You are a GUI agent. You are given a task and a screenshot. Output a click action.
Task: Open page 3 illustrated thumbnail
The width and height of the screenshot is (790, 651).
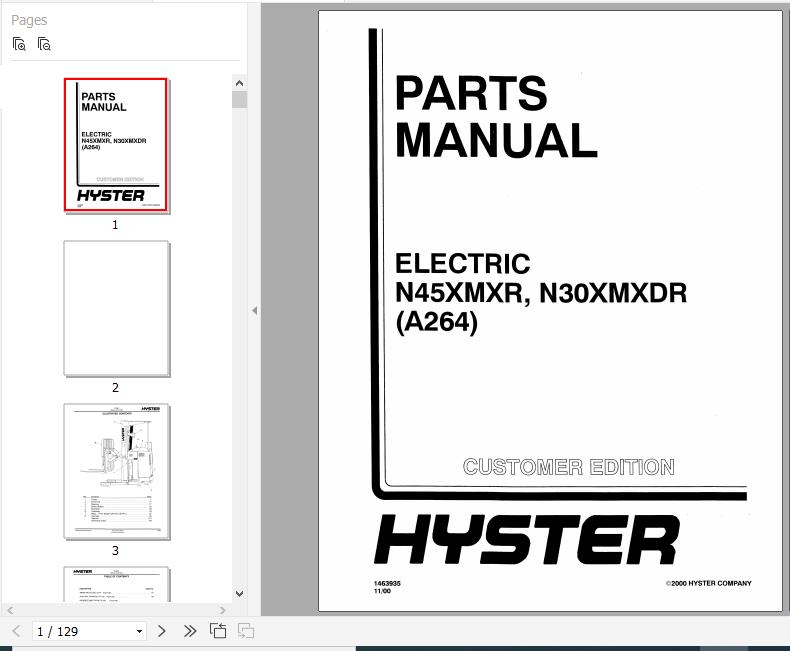tap(116, 471)
